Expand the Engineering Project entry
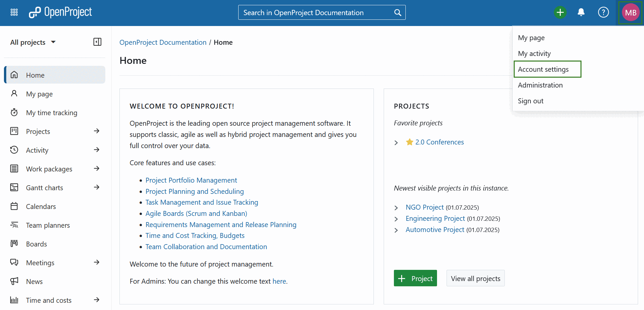Image resolution: width=644 pixels, height=310 pixels. click(396, 219)
